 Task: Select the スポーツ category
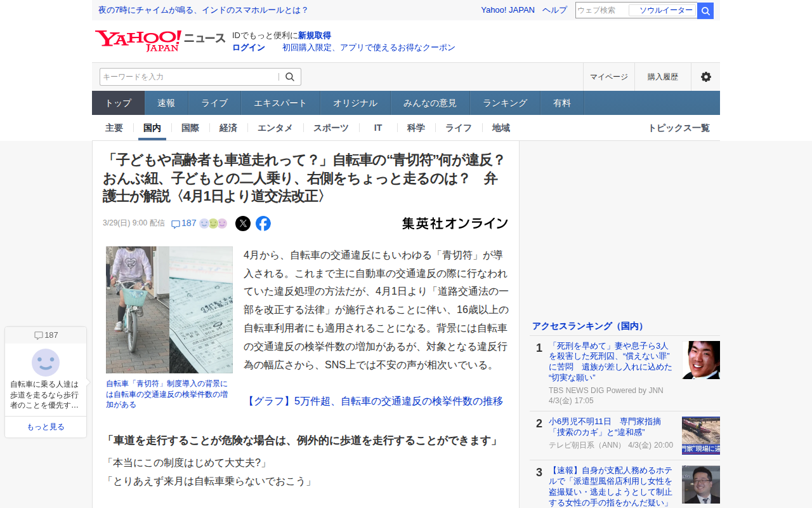(331, 128)
